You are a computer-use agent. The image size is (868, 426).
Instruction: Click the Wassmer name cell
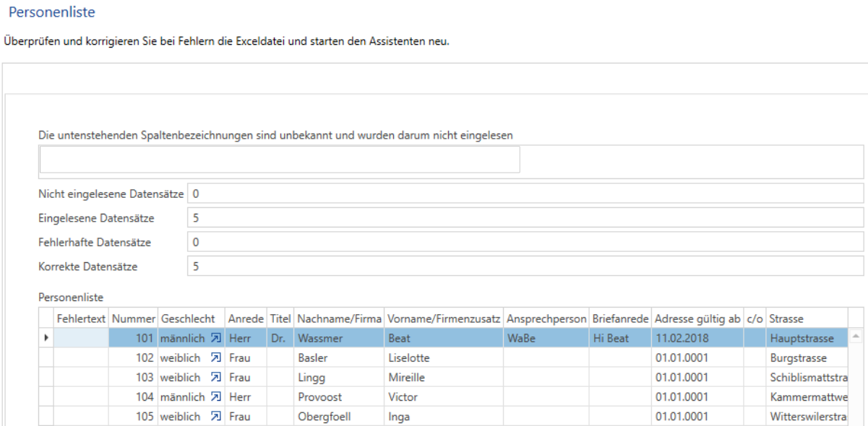[339, 338]
